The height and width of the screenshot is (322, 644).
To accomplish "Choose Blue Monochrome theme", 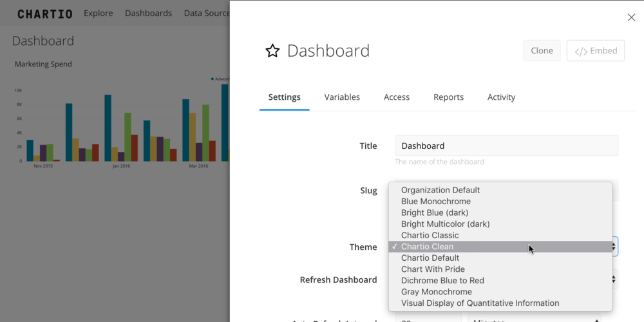I will pos(500,201).
